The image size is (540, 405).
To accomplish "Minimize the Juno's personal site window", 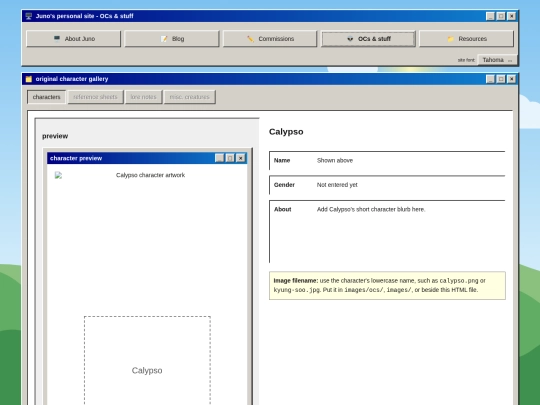I will 490,16.
